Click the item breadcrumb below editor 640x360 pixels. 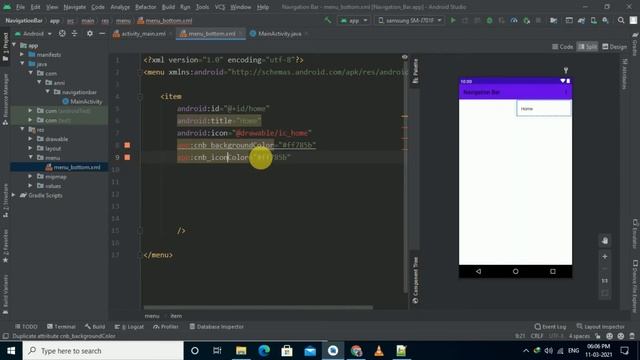pyautogui.click(x=176, y=316)
